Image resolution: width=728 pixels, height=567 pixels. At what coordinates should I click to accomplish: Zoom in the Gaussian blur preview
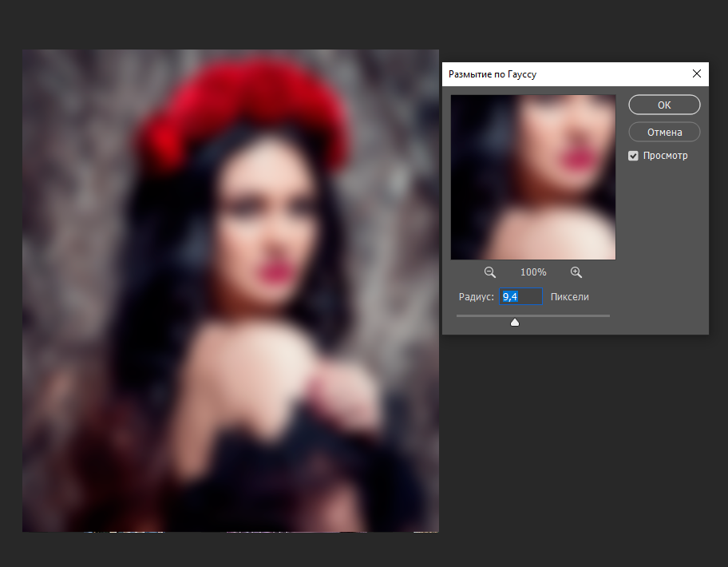coord(576,272)
